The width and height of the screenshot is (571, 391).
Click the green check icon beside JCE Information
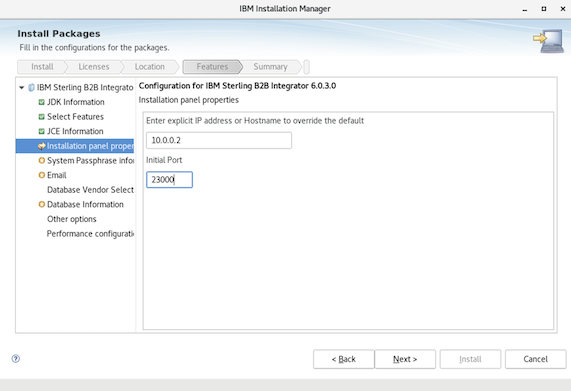pyautogui.click(x=42, y=131)
